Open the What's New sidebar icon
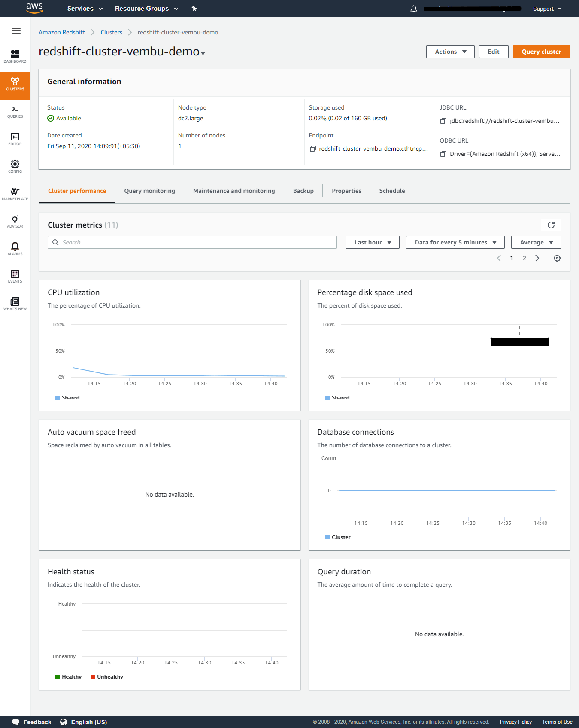Screen dimensions: 579x728 click(x=15, y=304)
